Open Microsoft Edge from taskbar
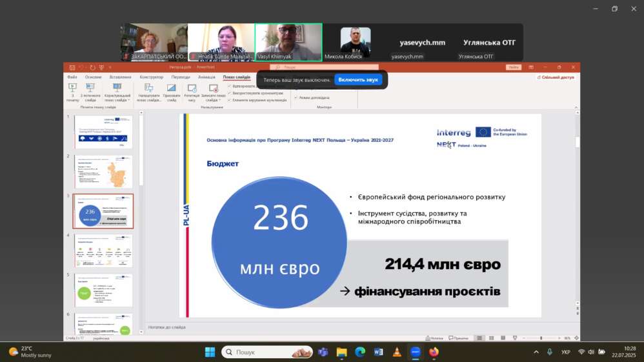The image size is (644, 362). 360,352
